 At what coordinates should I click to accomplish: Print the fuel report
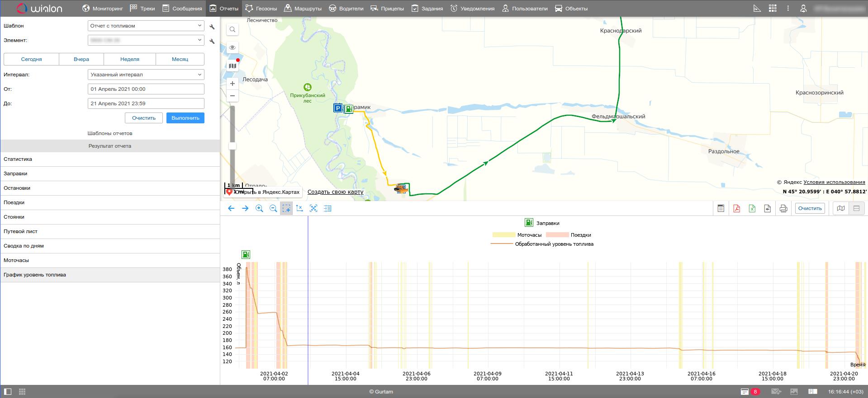783,208
